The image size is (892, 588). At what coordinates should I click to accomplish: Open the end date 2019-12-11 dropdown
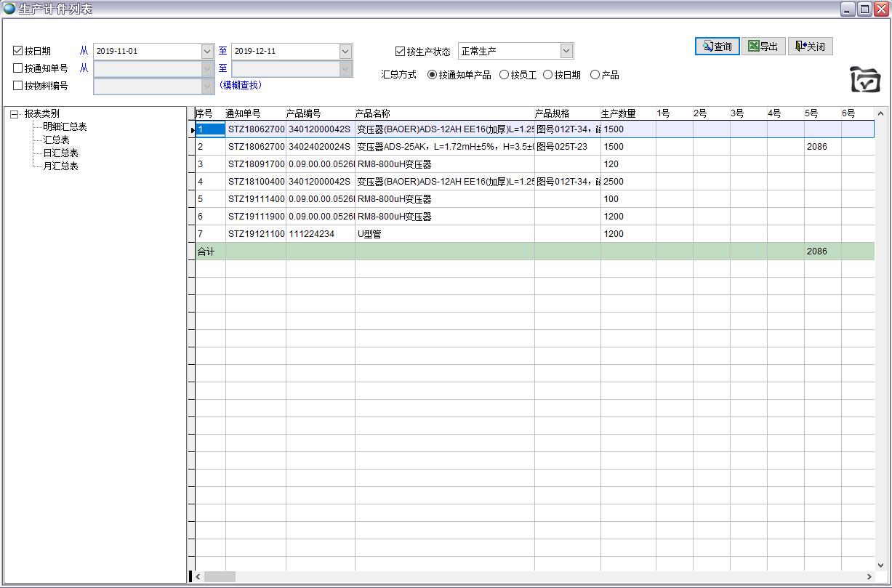click(x=345, y=51)
